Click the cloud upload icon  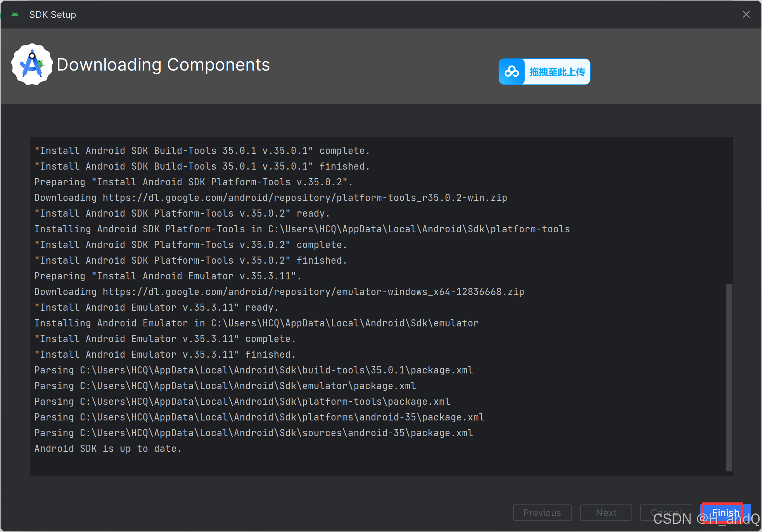click(x=512, y=72)
